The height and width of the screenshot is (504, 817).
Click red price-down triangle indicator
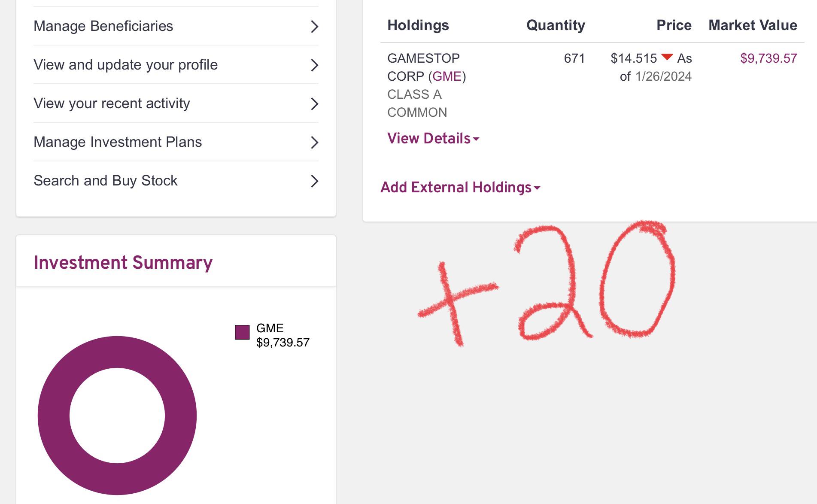point(667,57)
